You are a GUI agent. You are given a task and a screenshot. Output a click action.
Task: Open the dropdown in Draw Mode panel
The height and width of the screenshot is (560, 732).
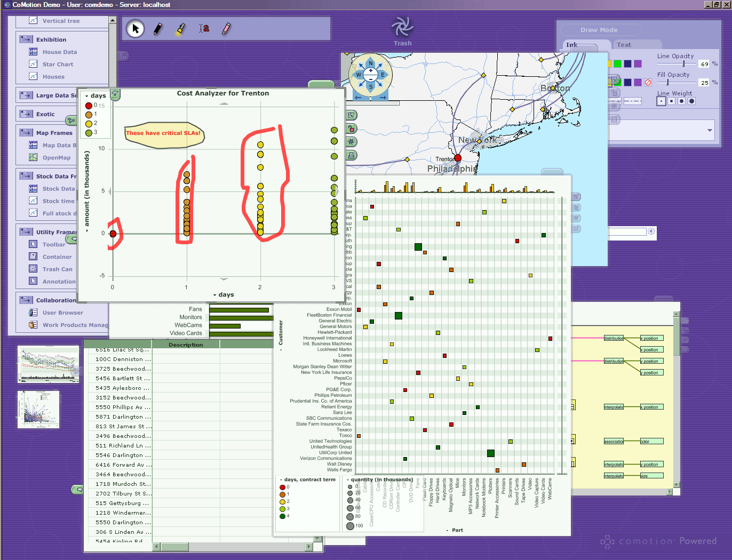click(x=710, y=130)
